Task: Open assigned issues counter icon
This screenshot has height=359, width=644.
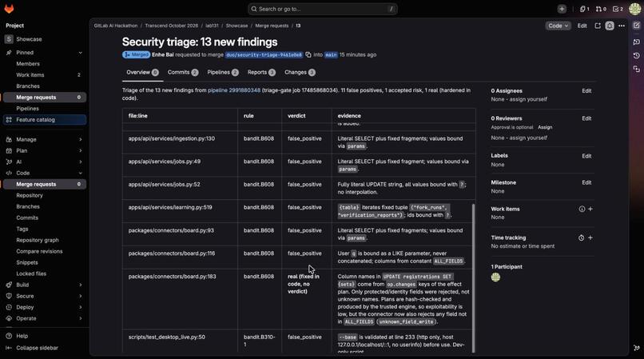Action: [584, 9]
